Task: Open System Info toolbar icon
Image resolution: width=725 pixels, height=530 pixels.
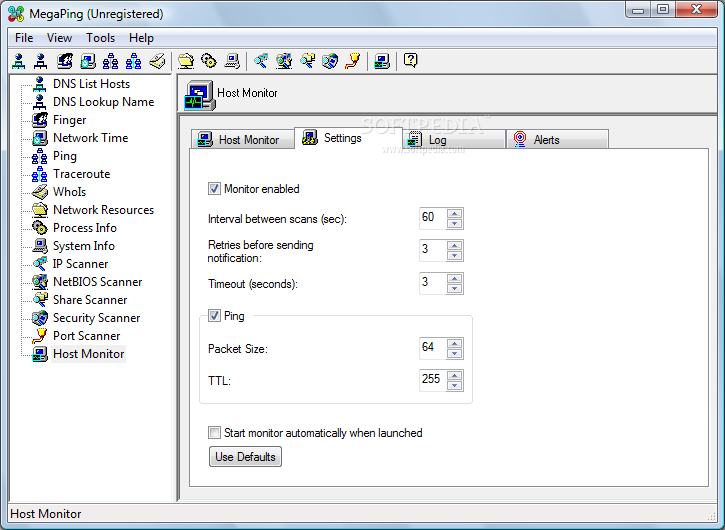Action: 232,61
